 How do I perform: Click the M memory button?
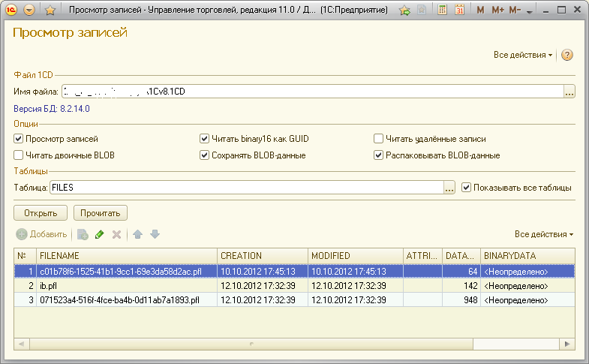click(x=480, y=11)
